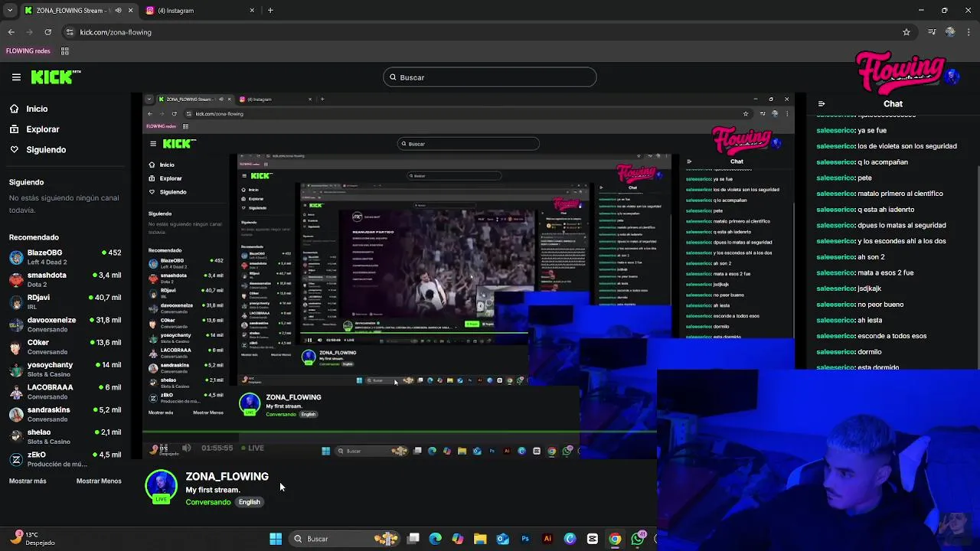Launch Microsoft Edge from taskbar
Image resolution: width=980 pixels, height=551 pixels.
(436, 539)
